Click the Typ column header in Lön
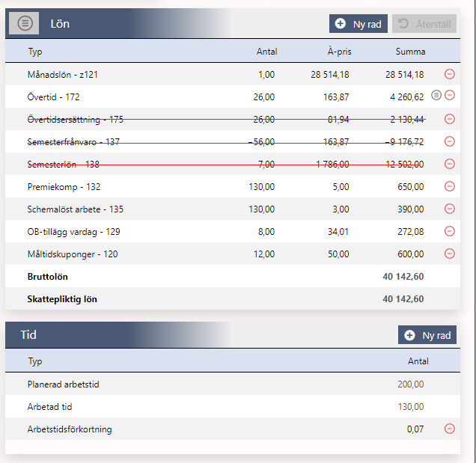476x463 pixels. (35, 52)
